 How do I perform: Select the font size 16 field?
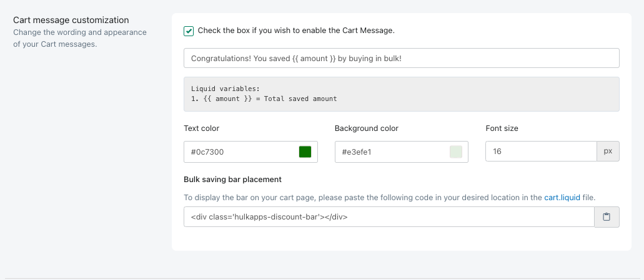click(x=541, y=152)
